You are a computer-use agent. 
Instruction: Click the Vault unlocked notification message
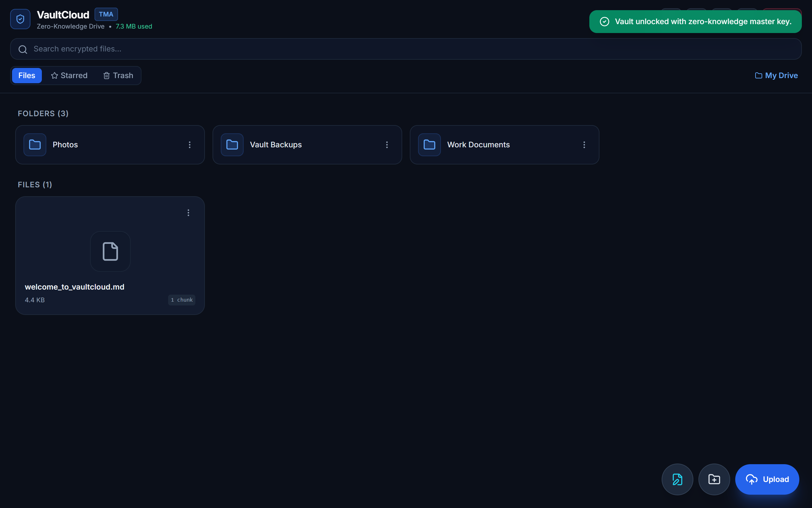click(x=703, y=22)
